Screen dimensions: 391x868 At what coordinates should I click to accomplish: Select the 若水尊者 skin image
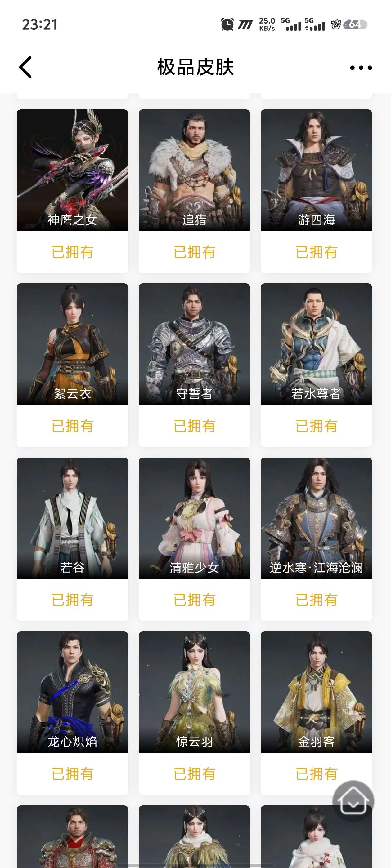[317, 344]
